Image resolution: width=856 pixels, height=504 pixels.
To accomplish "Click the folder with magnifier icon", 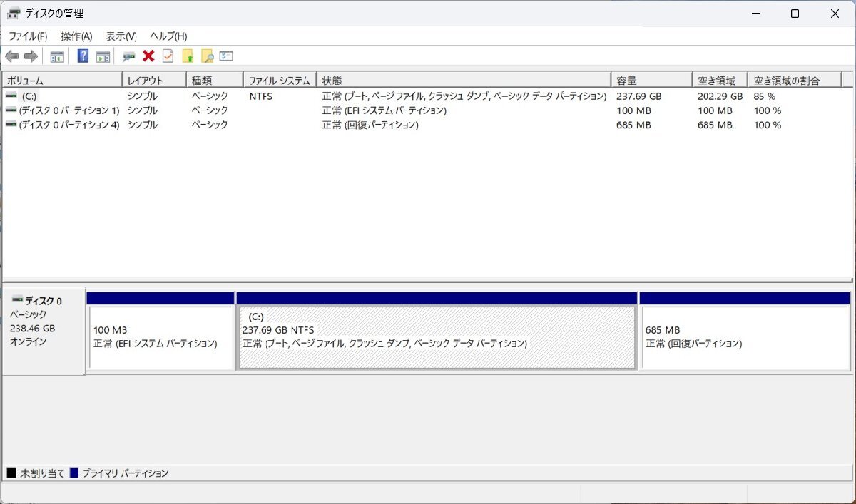I will click(207, 56).
